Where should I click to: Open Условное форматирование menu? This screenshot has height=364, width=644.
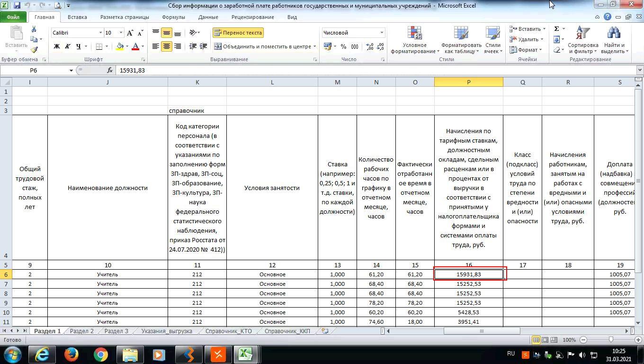(414, 40)
